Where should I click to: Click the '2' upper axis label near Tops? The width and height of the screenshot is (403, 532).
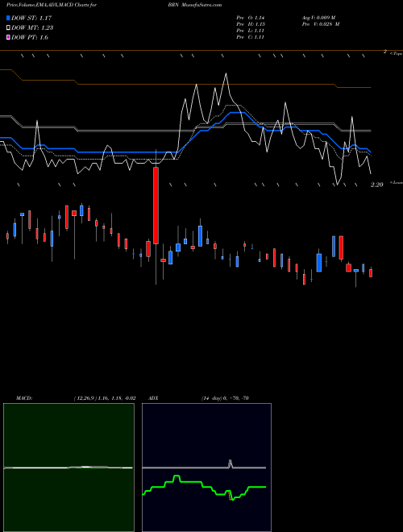(x=385, y=52)
